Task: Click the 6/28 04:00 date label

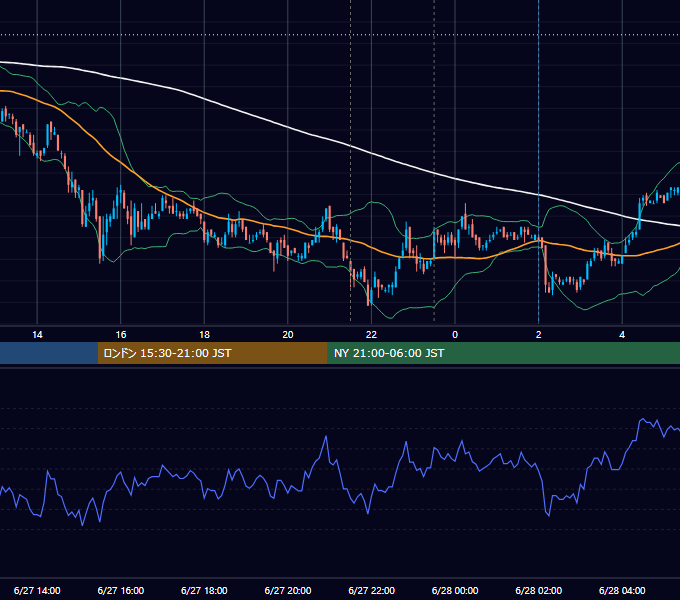Action: tap(622, 590)
